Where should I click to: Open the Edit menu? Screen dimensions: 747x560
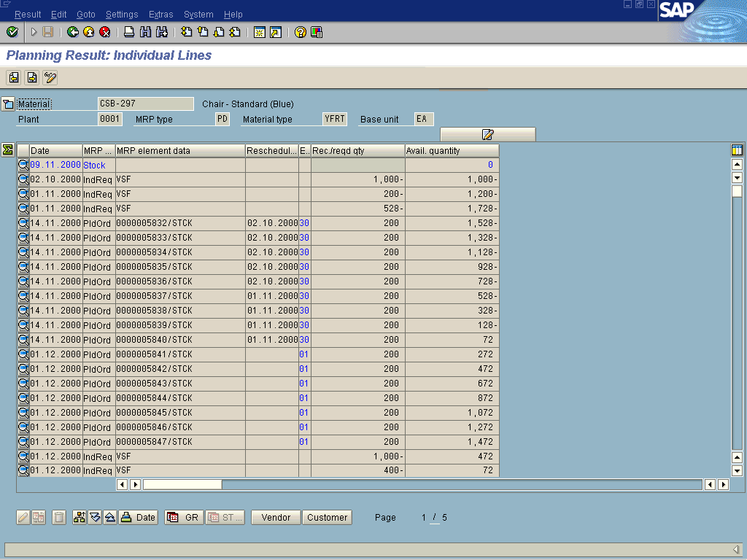click(x=58, y=15)
